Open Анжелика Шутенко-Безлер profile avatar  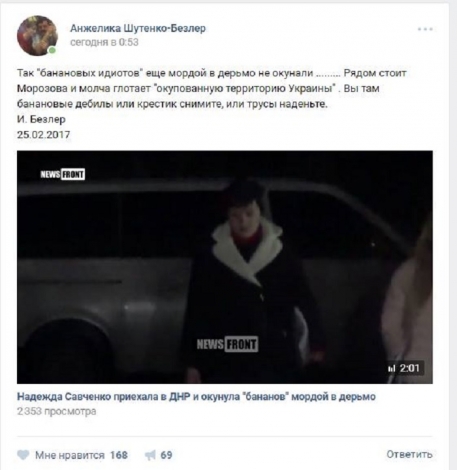coord(37,36)
